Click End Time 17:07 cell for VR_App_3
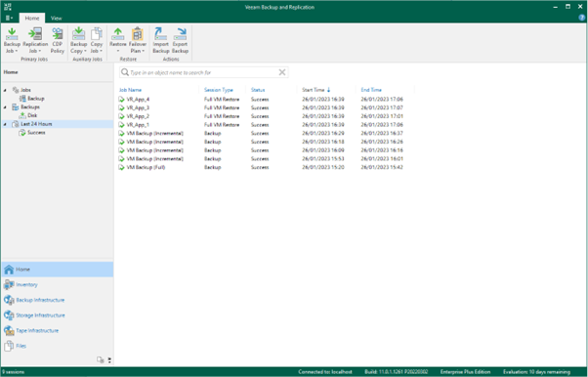This screenshot has width=588, height=377. tap(382, 108)
